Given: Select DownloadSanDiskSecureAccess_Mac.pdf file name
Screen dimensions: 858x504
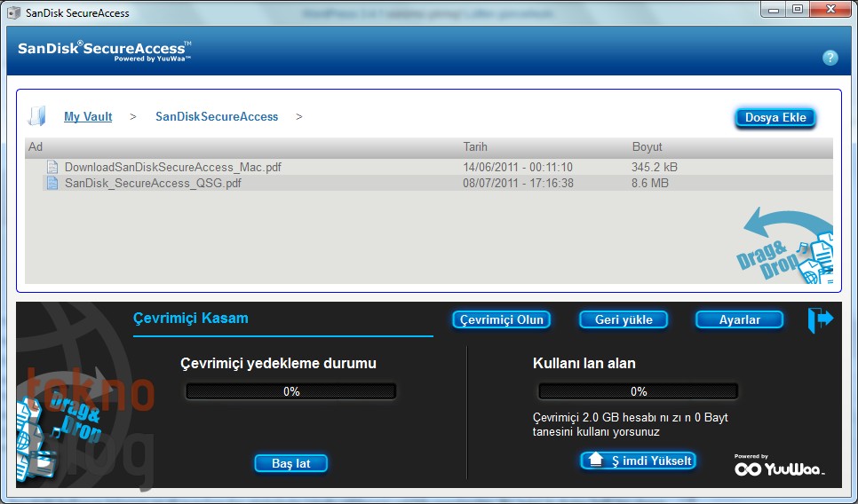Looking at the screenshot, I should point(173,167).
